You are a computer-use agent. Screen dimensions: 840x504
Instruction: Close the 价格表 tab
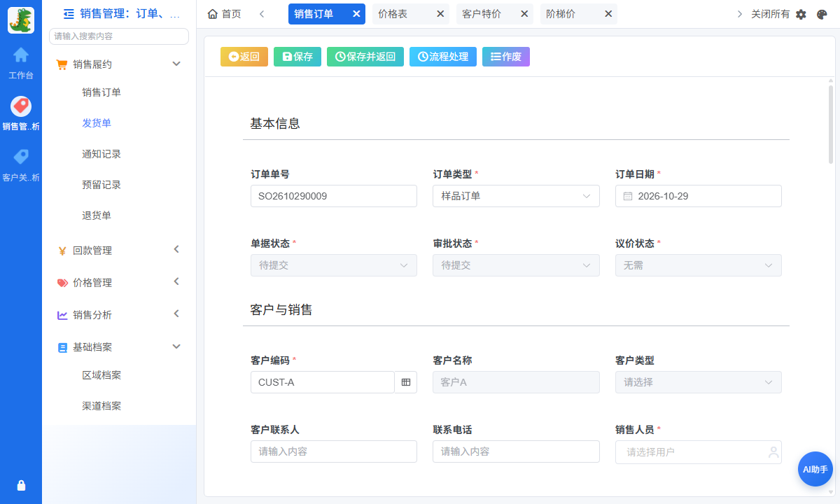click(440, 14)
